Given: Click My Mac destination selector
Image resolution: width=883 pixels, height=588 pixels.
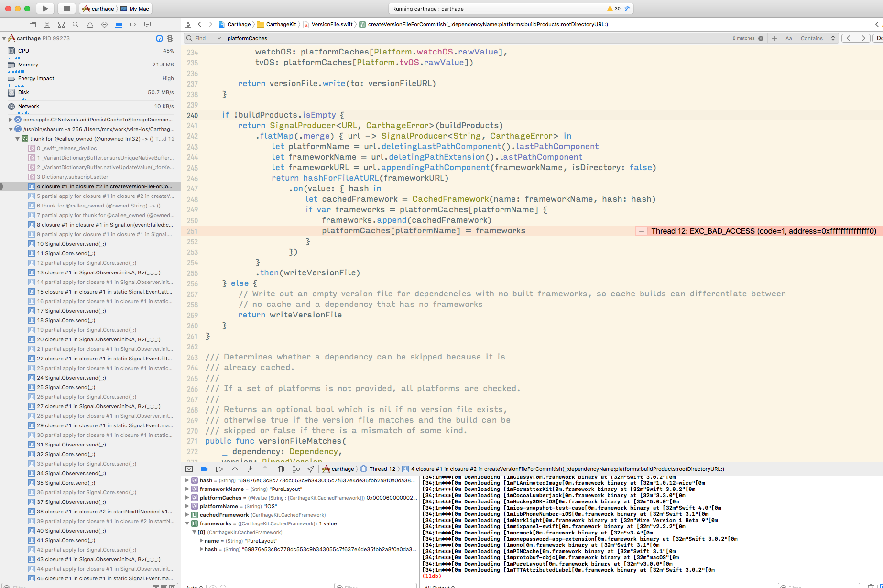Looking at the screenshot, I should [135, 9].
